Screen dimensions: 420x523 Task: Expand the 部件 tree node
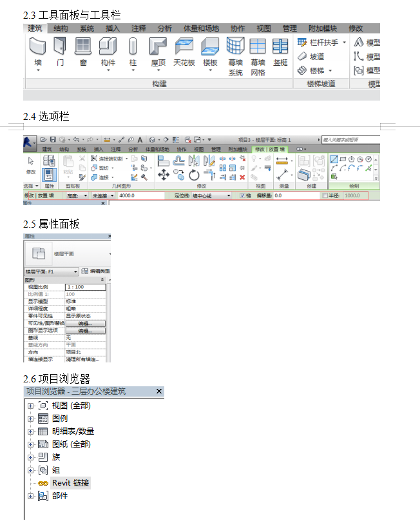tap(31, 496)
